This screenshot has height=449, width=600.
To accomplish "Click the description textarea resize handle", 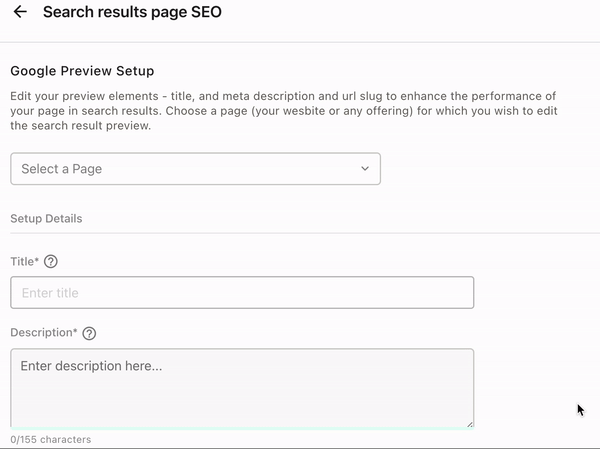I will pyautogui.click(x=470, y=423).
